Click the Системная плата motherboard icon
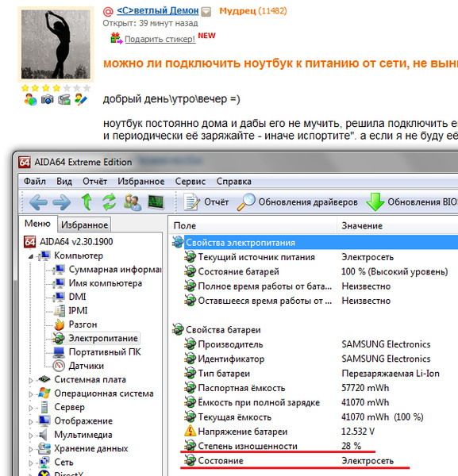 pyautogui.click(x=44, y=379)
